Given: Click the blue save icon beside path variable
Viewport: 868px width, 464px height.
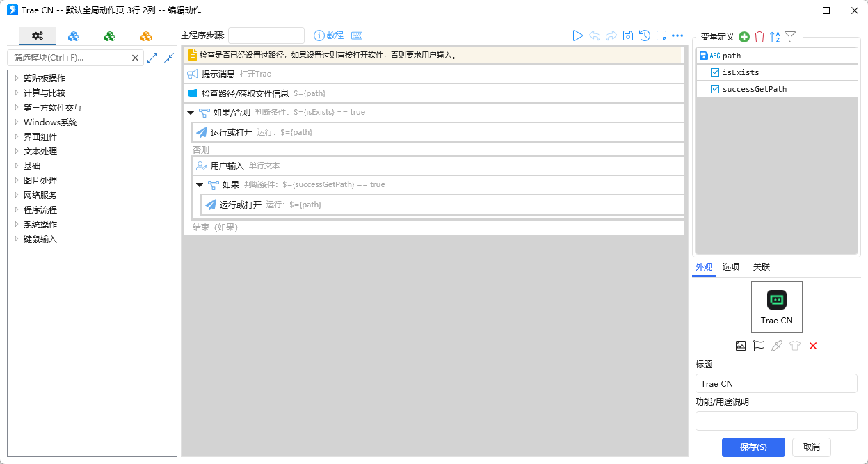Looking at the screenshot, I should click(703, 56).
